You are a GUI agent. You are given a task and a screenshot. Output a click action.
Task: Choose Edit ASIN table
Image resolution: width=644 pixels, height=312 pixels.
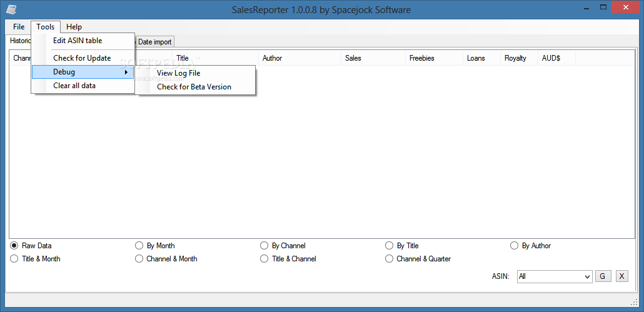[x=83, y=41]
